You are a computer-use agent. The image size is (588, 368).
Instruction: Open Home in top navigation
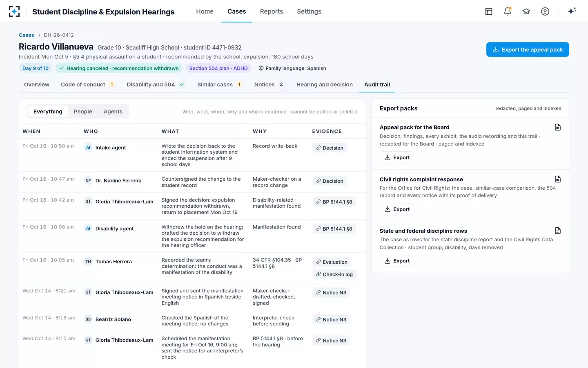pos(205,11)
